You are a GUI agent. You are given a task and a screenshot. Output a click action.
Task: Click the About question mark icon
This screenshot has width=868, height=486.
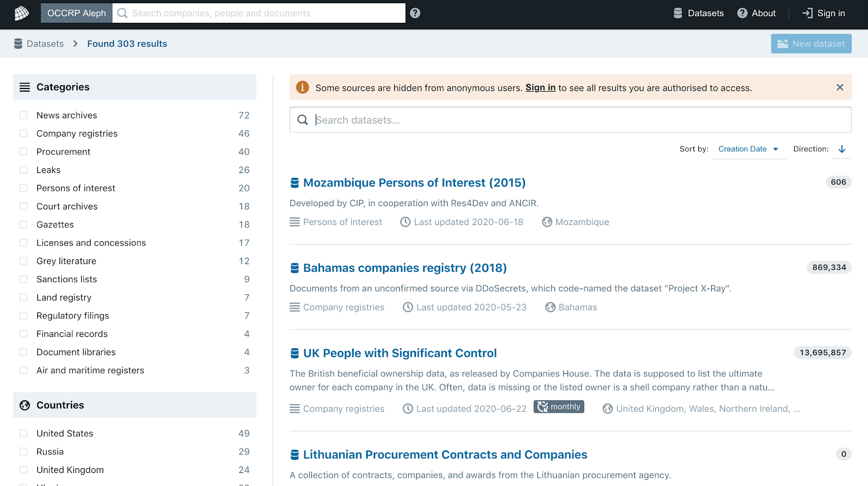(x=742, y=13)
